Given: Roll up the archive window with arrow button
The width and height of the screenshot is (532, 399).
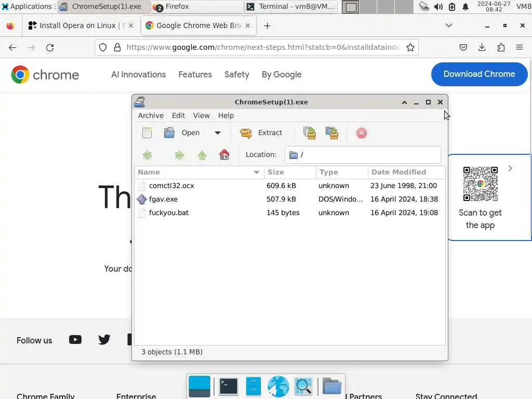Looking at the screenshot, I should click(404, 102).
